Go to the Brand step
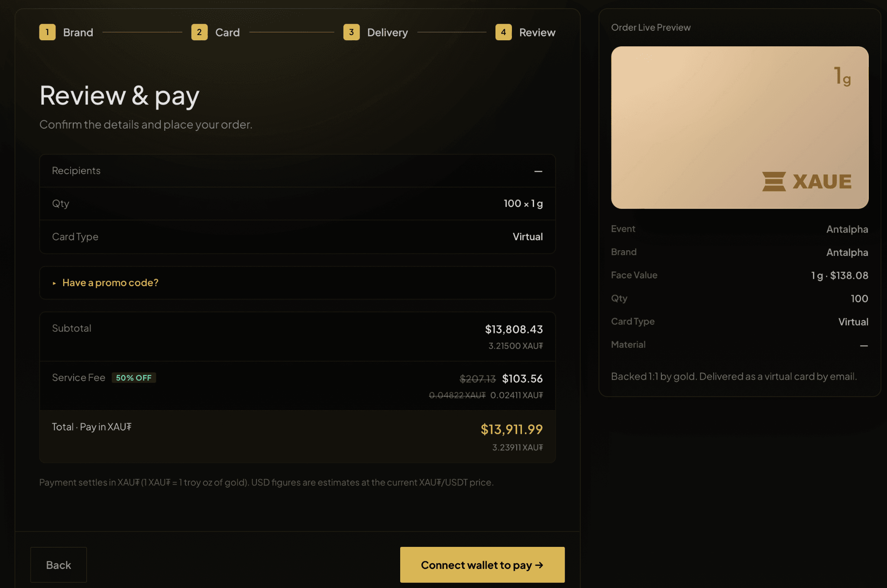 pos(78,32)
